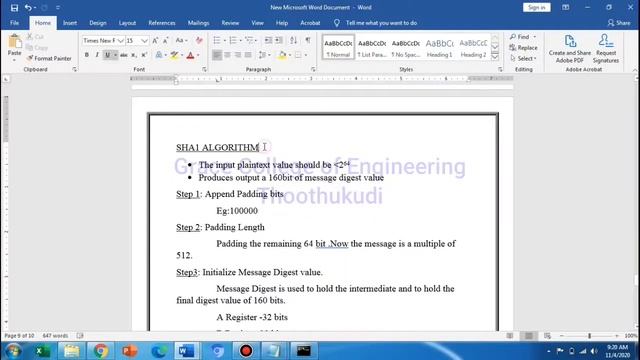Click the word count in status bar
Image resolution: width=640 pixels, height=360 pixels.
[56, 336]
